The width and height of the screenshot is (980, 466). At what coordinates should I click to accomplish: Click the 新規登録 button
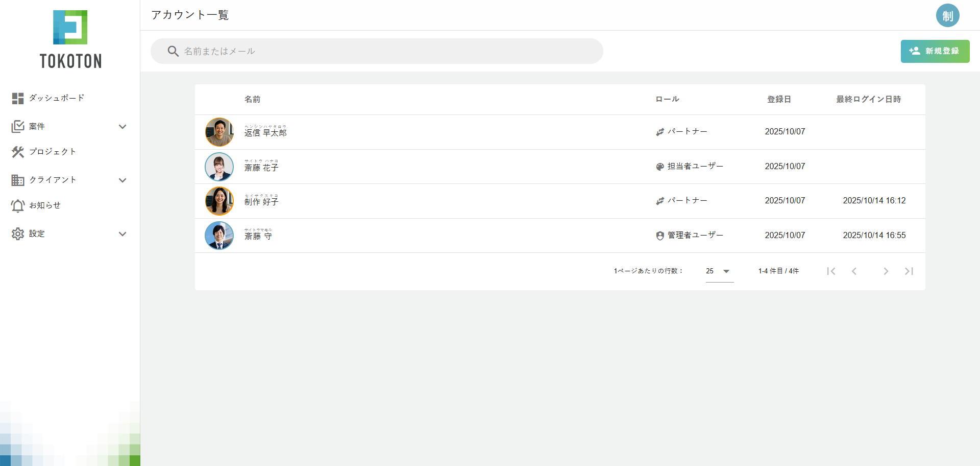tap(935, 51)
